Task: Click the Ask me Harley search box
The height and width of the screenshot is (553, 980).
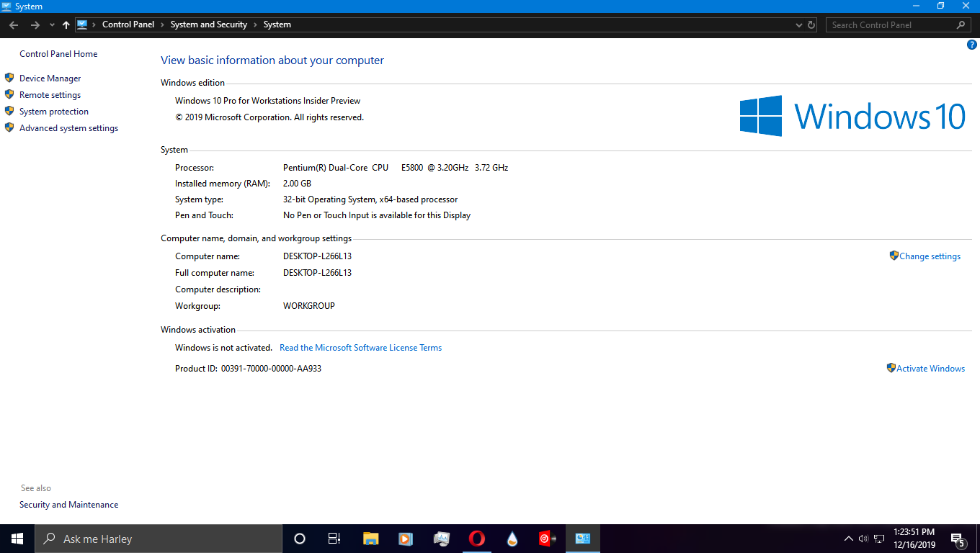Action: [x=159, y=539]
